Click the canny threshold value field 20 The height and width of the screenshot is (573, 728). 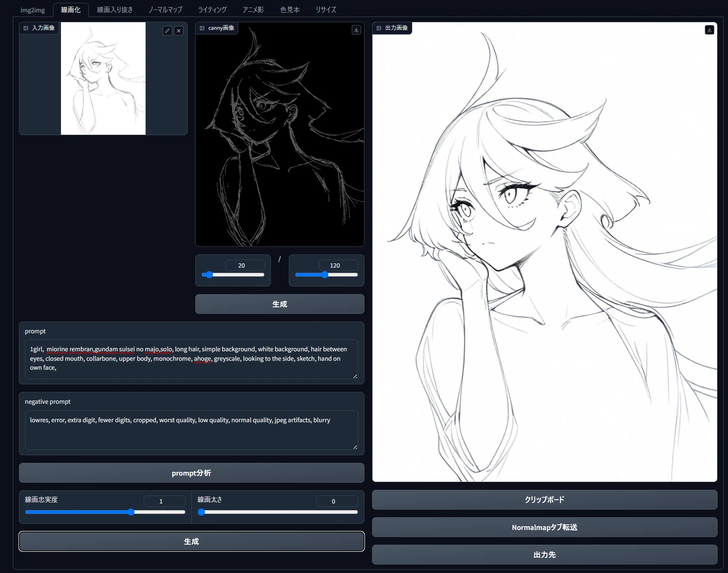click(x=245, y=265)
